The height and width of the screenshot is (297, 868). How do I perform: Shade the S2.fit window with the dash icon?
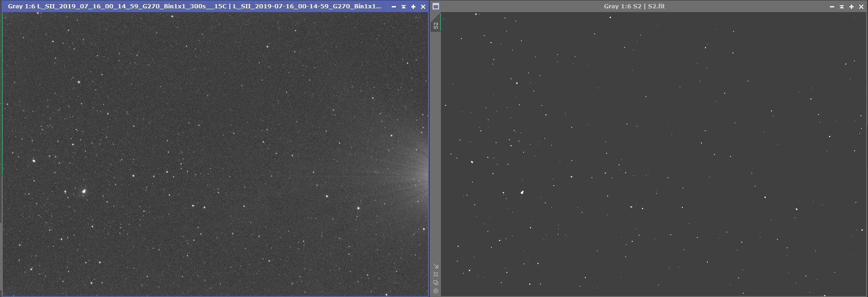832,6
